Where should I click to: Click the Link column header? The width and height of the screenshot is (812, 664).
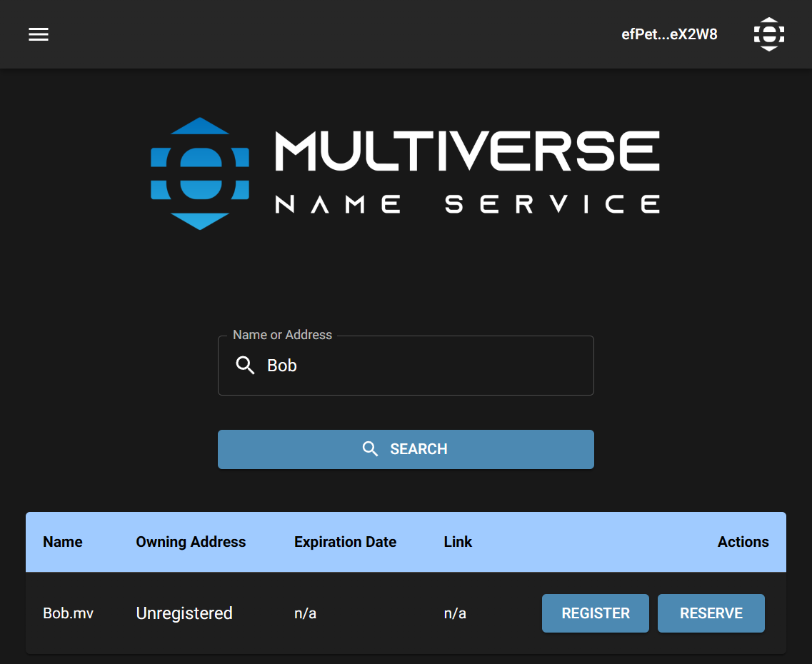pos(458,542)
